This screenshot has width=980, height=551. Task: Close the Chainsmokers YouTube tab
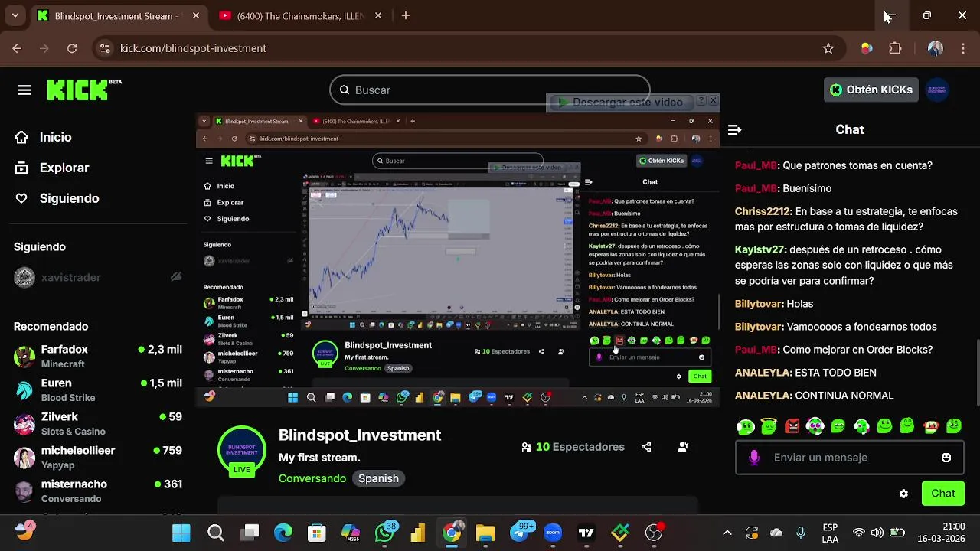[x=378, y=15]
